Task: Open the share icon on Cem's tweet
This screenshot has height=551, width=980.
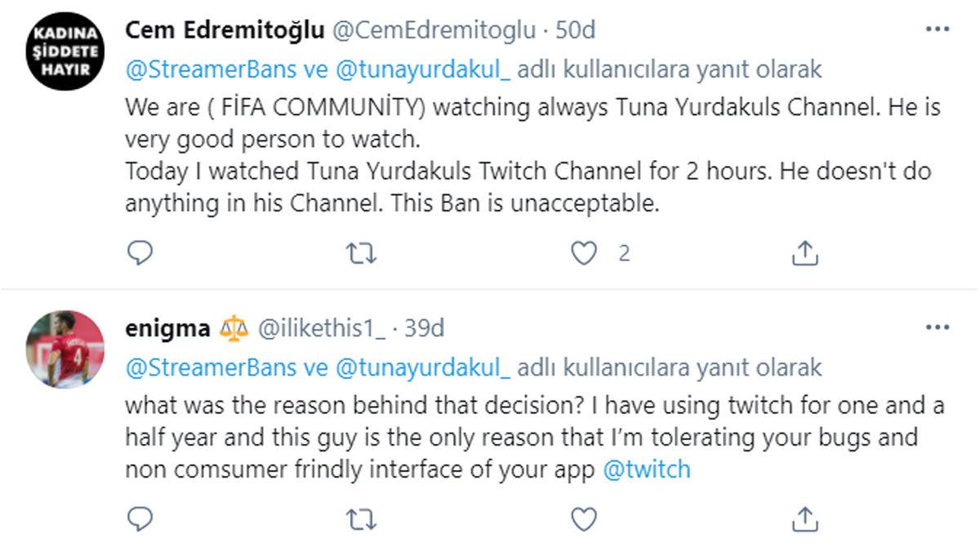Action: (805, 253)
